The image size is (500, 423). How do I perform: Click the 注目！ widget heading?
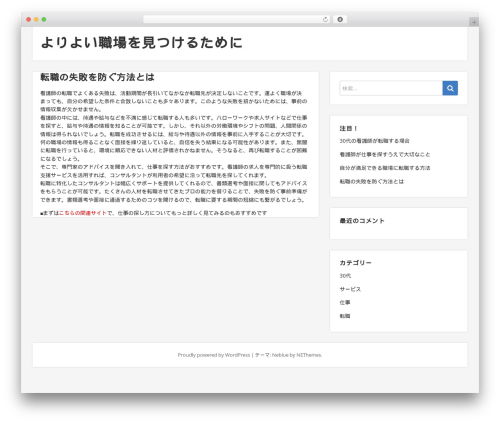(348, 128)
